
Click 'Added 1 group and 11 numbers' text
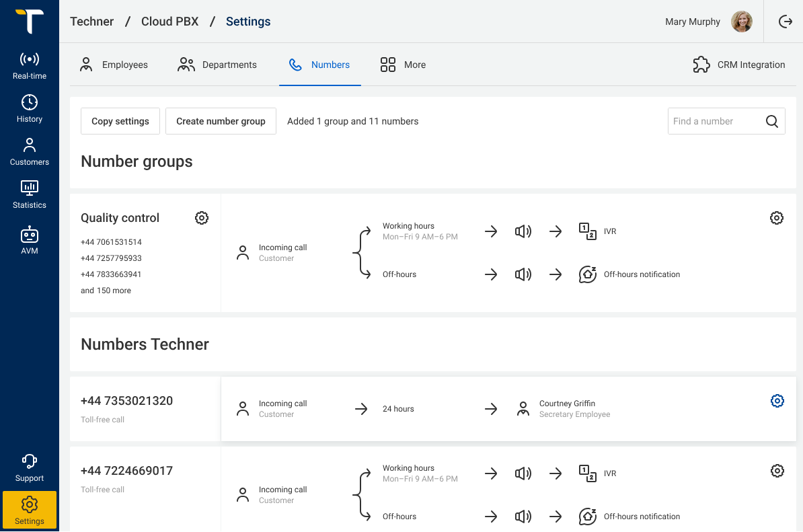(x=352, y=121)
